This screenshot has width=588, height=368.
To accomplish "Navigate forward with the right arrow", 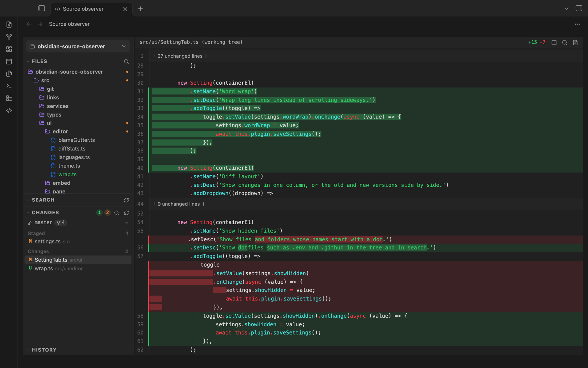I will click(x=40, y=24).
